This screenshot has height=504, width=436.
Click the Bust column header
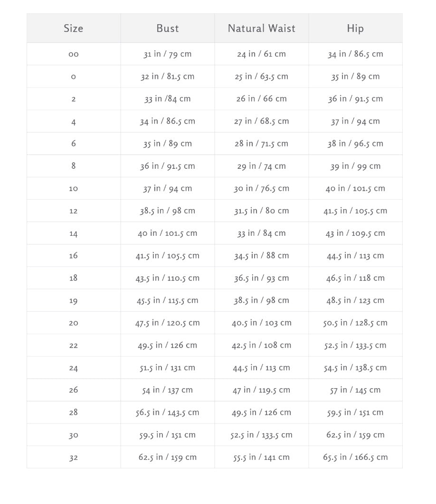pyautogui.click(x=168, y=28)
